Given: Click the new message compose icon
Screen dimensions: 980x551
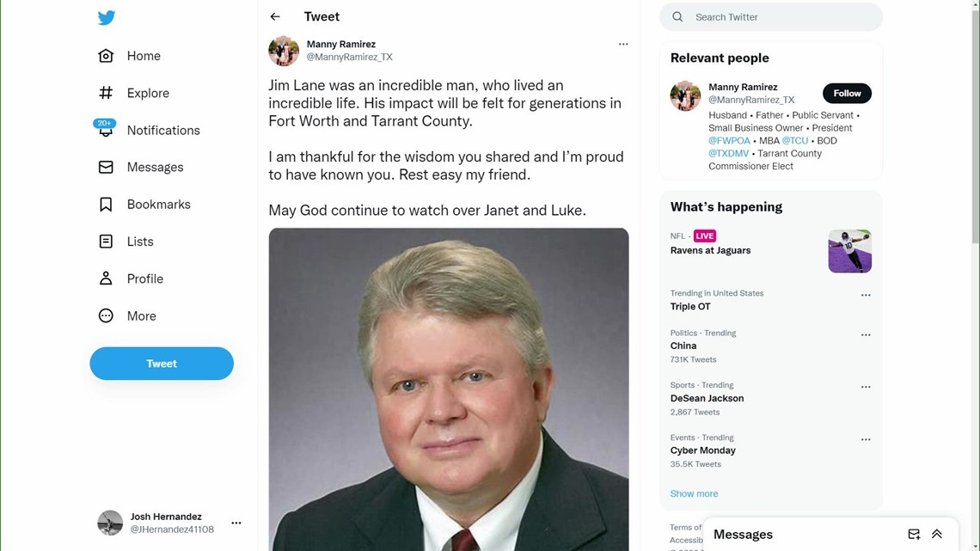Looking at the screenshot, I should 914,535.
